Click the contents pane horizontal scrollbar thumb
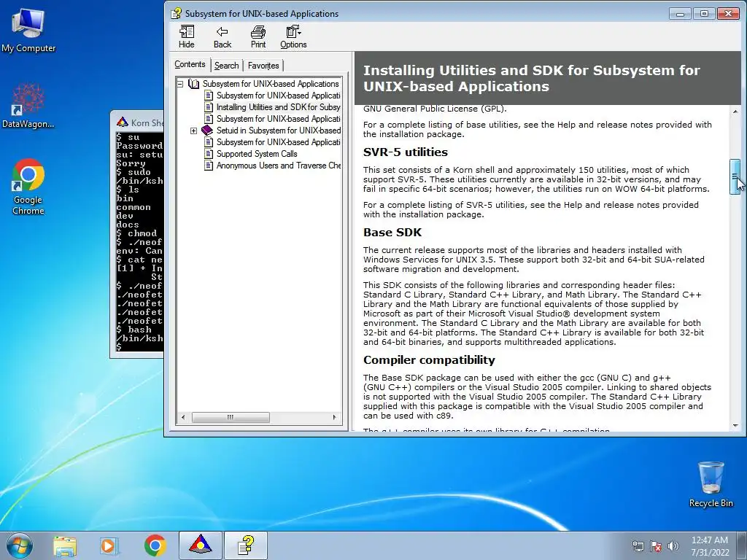The image size is (747, 560). click(x=231, y=417)
